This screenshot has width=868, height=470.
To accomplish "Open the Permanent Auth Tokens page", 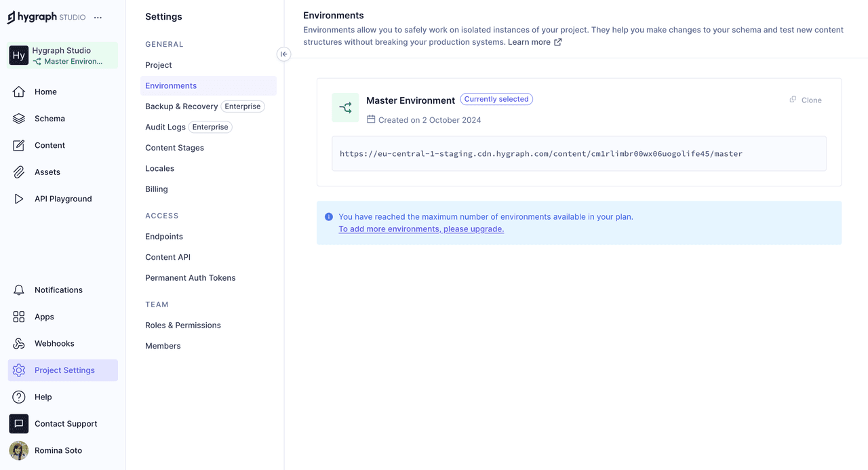I will 191,277.
